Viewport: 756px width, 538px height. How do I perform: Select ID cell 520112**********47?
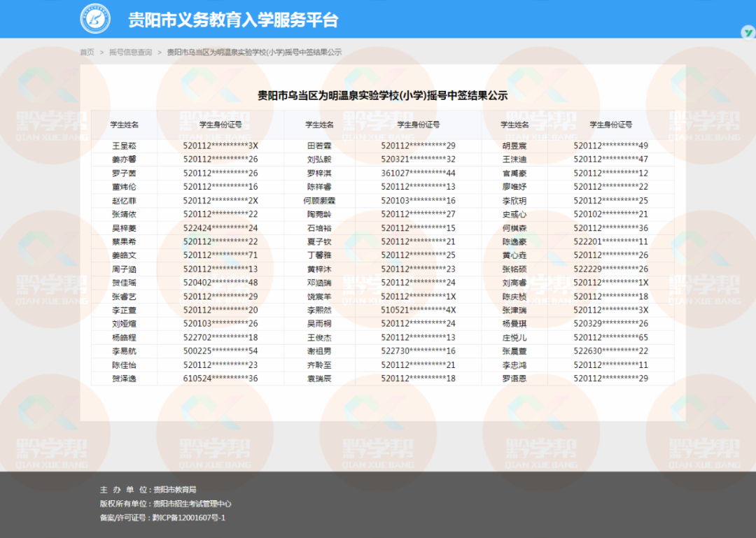[x=611, y=159]
